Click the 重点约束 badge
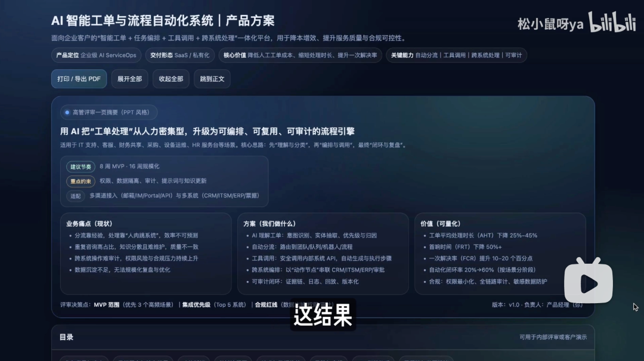 click(x=80, y=181)
